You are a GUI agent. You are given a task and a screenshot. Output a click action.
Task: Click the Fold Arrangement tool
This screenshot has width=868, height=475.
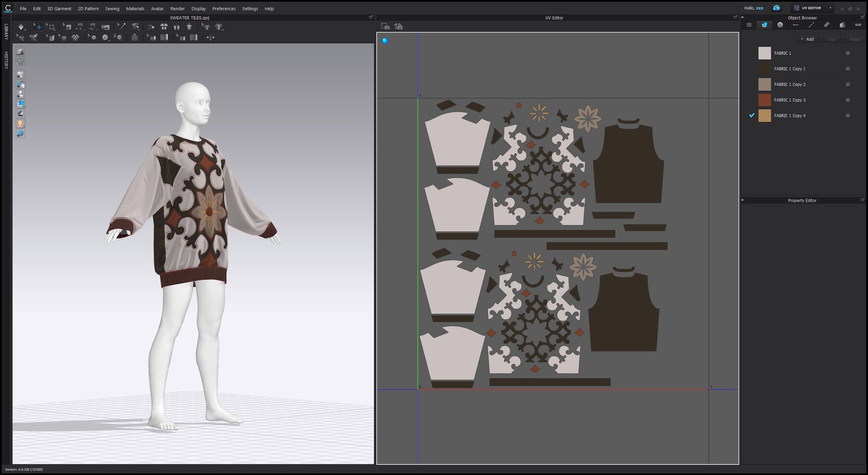tap(151, 27)
